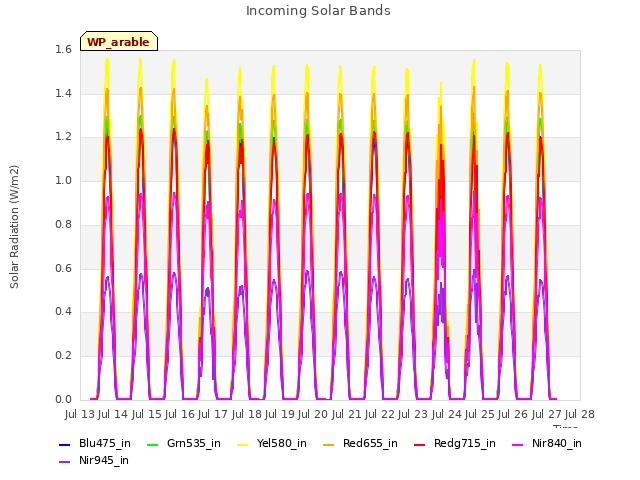The width and height of the screenshot is (640, 480).
Task: Click the 1.6 y-axis tick label
Action: pos(63,50)
